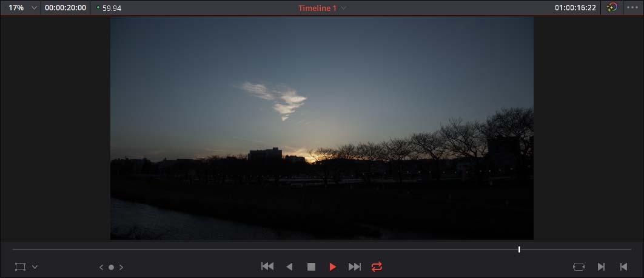Play the timeline in reverse
The width and height of the screenshot is (644, 278).
289,267
